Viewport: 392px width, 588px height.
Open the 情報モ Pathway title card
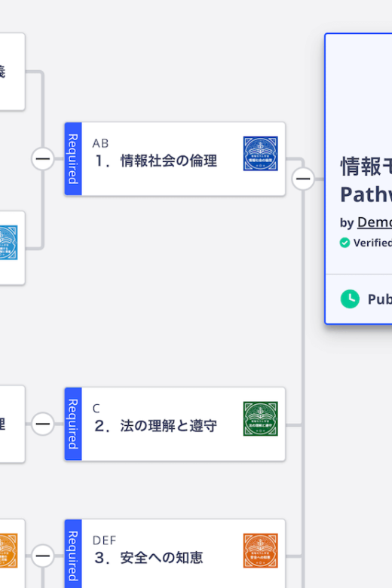pos(359,179)
